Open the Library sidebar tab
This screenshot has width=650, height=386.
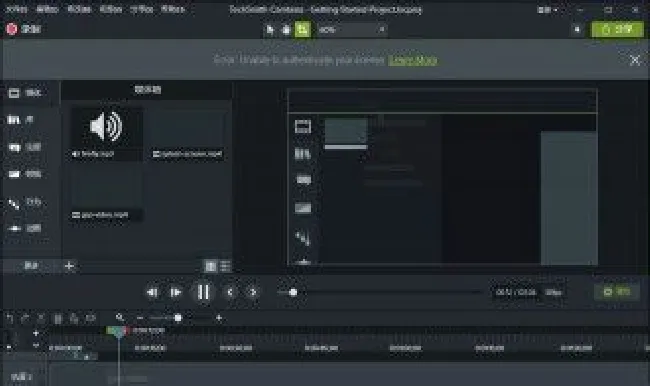tap(21, 120)
